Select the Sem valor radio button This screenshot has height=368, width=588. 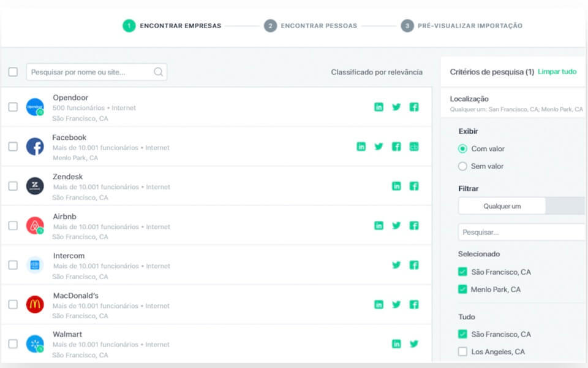(463, 166)
